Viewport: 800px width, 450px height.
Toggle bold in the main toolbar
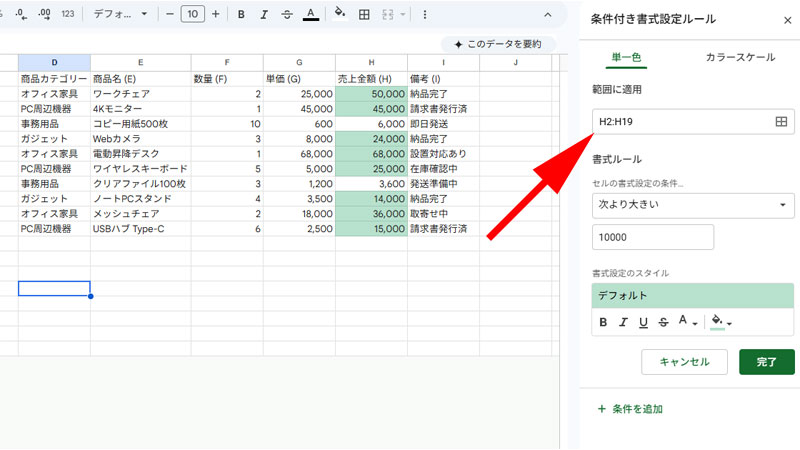pyautogui.click(x=241, y=14)
